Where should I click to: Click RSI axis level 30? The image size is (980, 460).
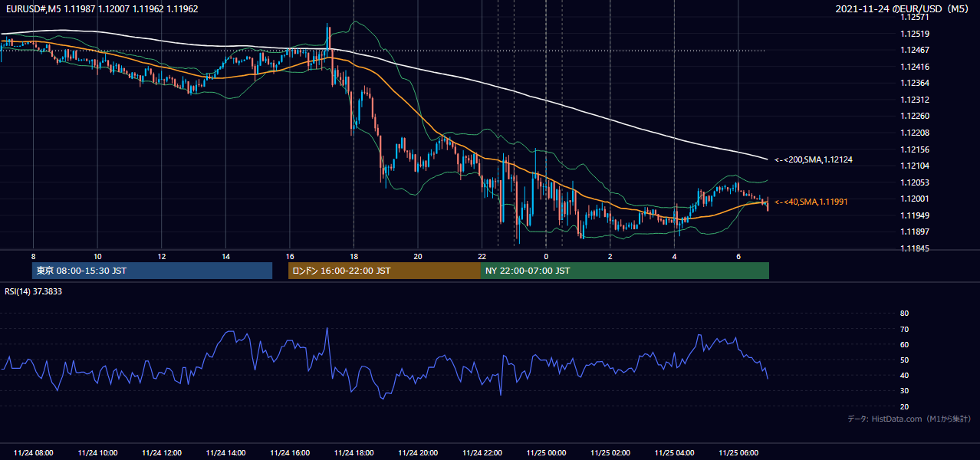904,391
